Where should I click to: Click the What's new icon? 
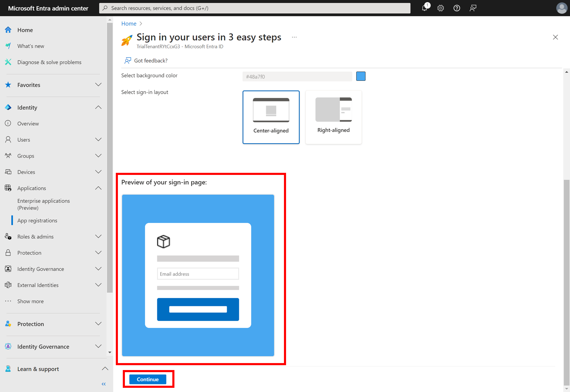click(8, 46)
